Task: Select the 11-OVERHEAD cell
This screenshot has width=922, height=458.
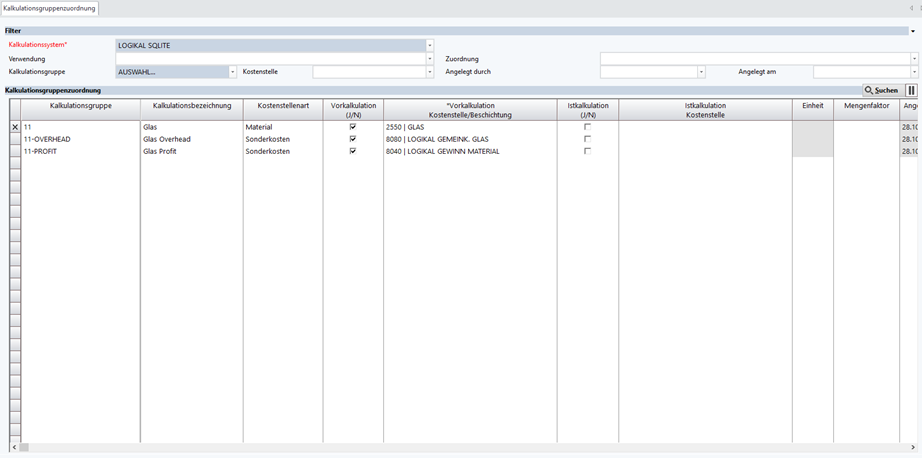Action: coord(80,139)
